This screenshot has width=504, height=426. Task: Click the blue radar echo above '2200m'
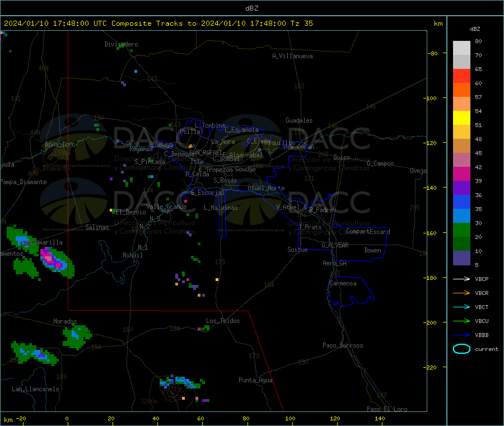tap(180, 382)
